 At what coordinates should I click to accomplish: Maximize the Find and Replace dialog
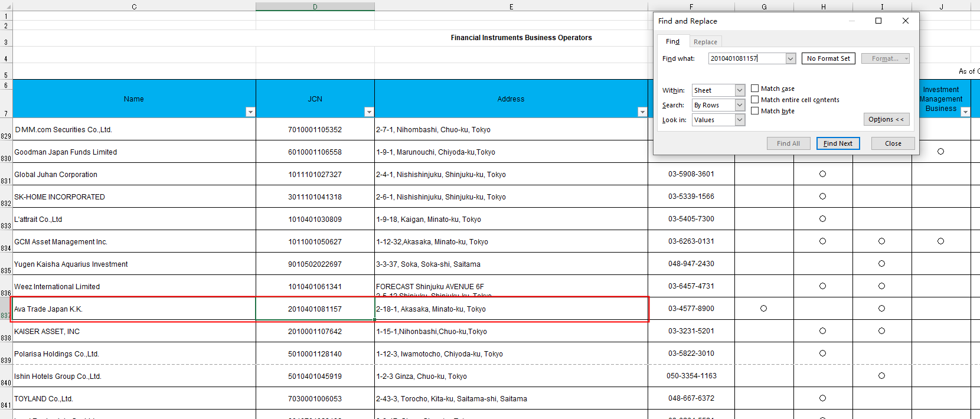coord(878,21)
